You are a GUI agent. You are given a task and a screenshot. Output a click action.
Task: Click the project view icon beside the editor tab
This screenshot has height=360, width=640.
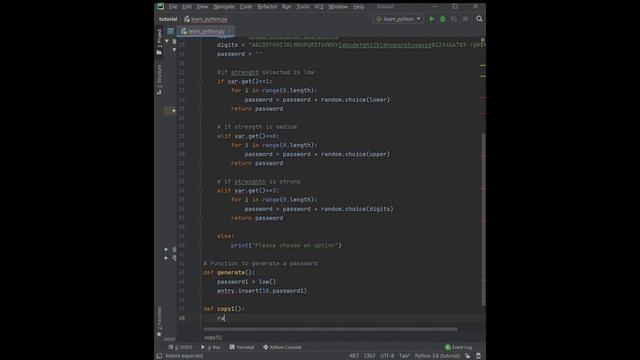click(x=171, y=31)
